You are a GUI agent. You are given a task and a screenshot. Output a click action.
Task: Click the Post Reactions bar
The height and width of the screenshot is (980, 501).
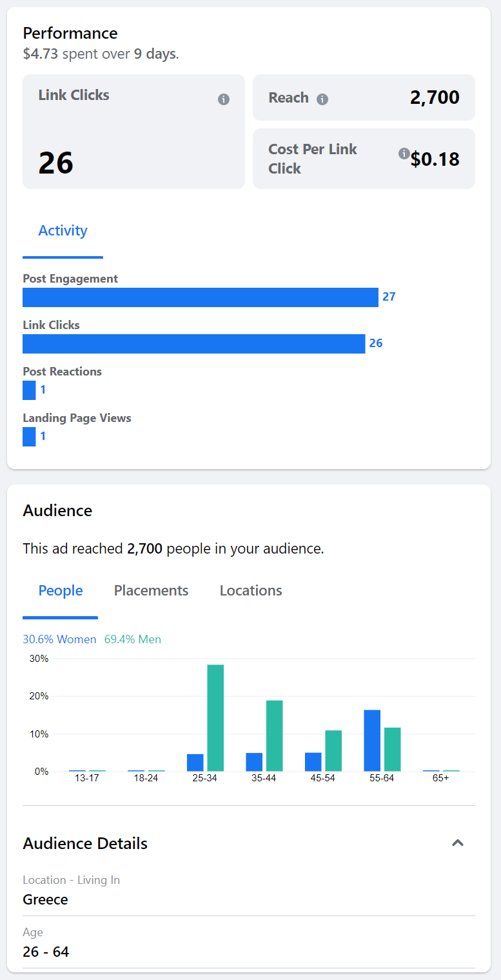point(28,390)
